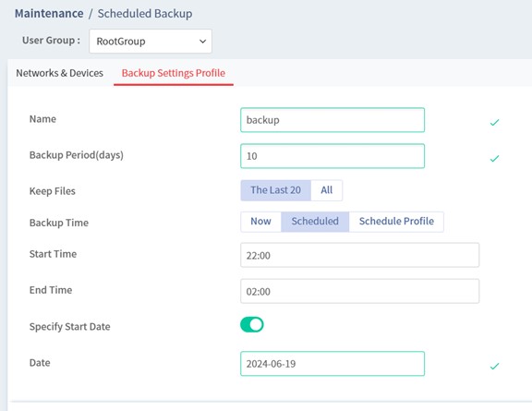Image resolution: width=532 pixels, height=411 pixels.
Task: Open the Start Time 22:00 picker
Action: coord(359,255)
